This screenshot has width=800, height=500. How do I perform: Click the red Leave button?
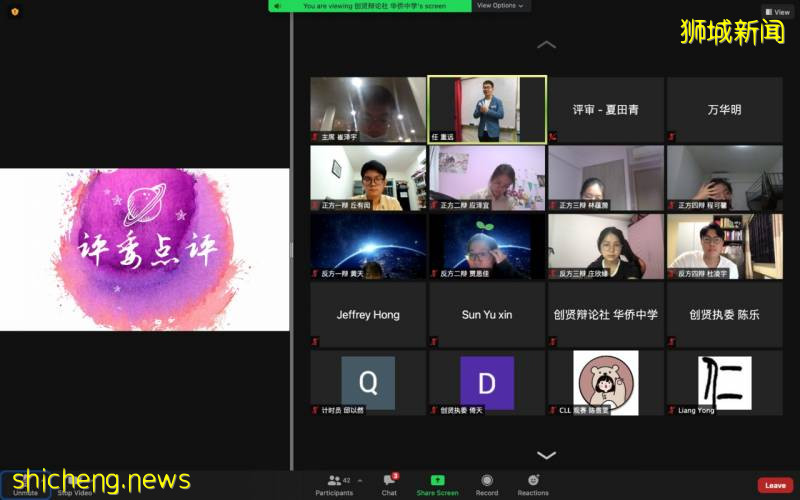coord(775,485)
